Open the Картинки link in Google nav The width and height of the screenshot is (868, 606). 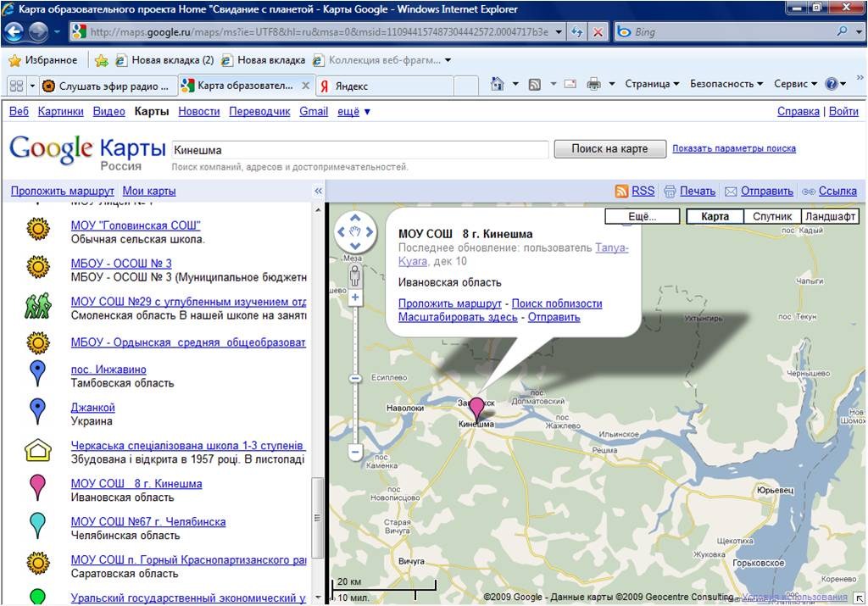[x=61, y=111]
